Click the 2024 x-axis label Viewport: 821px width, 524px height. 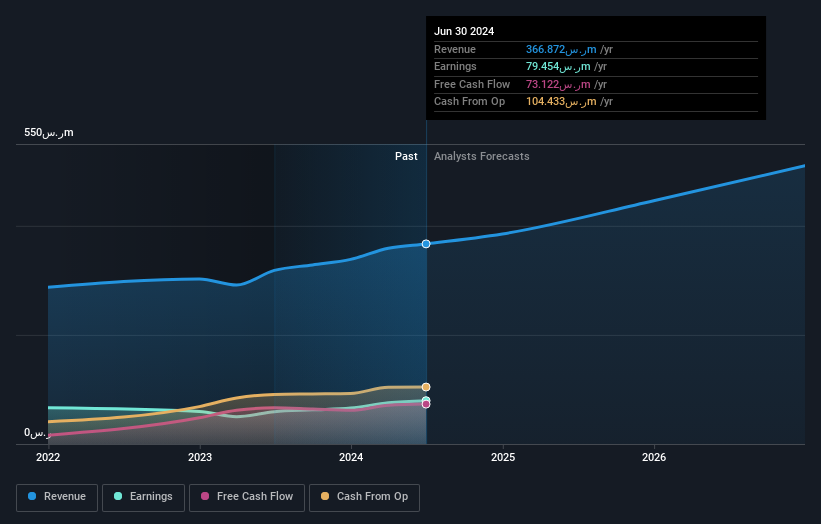351,458
